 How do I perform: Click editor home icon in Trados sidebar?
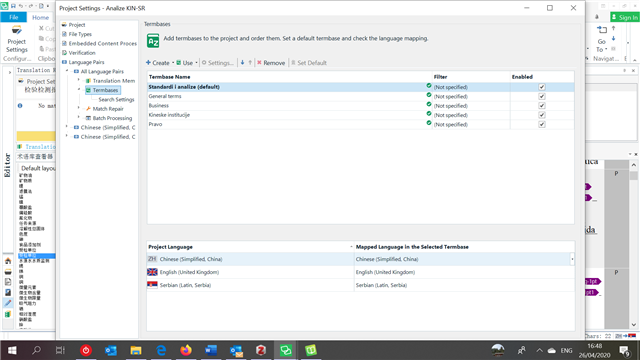8,261
